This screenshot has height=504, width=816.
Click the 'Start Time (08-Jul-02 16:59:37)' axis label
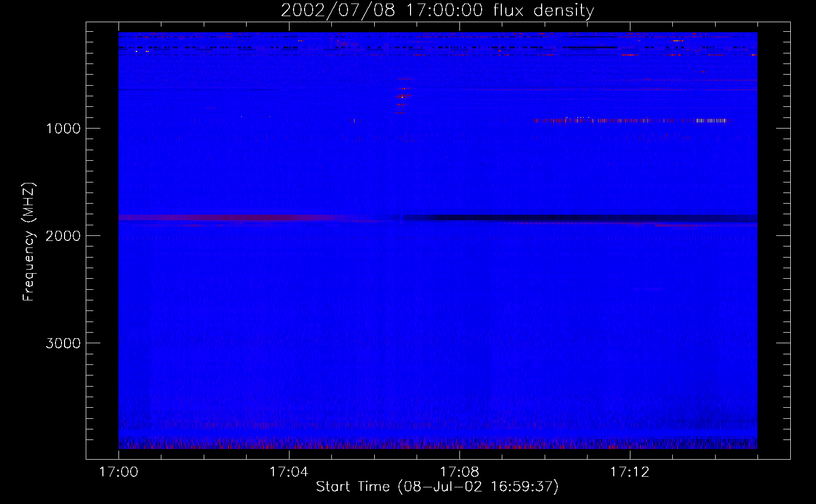(x=437, y=487)
